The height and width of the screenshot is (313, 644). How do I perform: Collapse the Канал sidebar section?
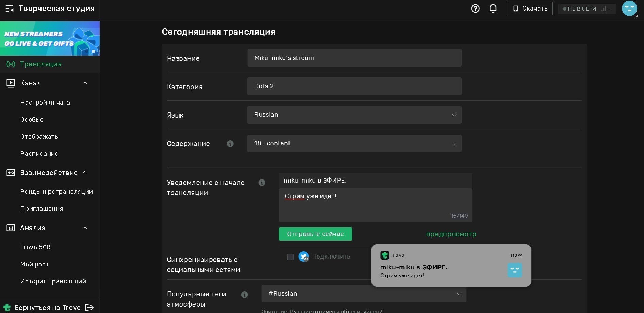pyautogui.click(x=85, y=83)
